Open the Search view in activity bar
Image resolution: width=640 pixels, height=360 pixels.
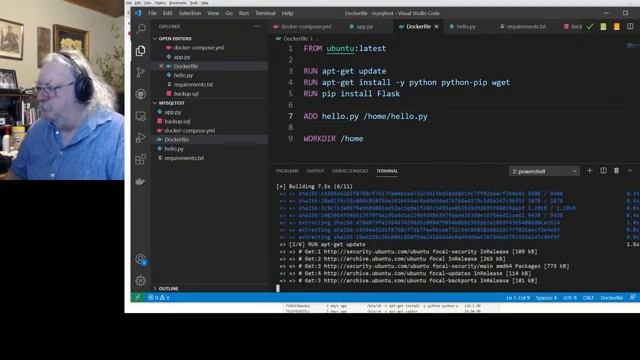141,29
